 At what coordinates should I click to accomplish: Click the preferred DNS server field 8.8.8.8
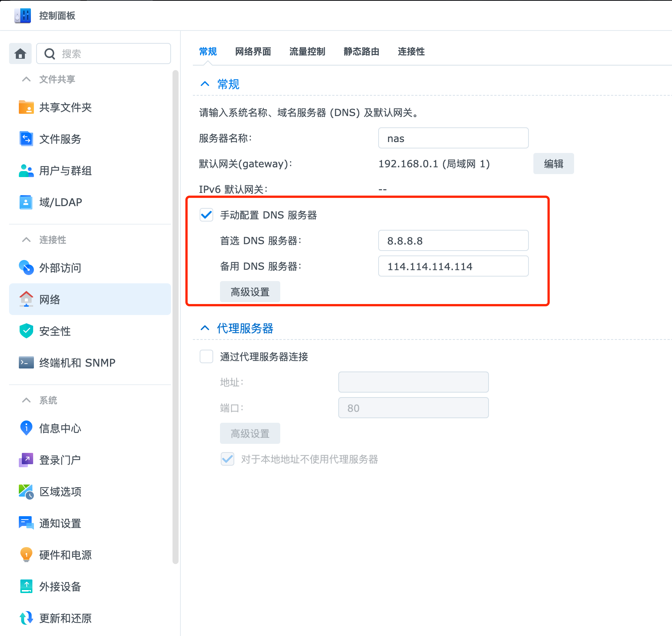tap(453, 241)
